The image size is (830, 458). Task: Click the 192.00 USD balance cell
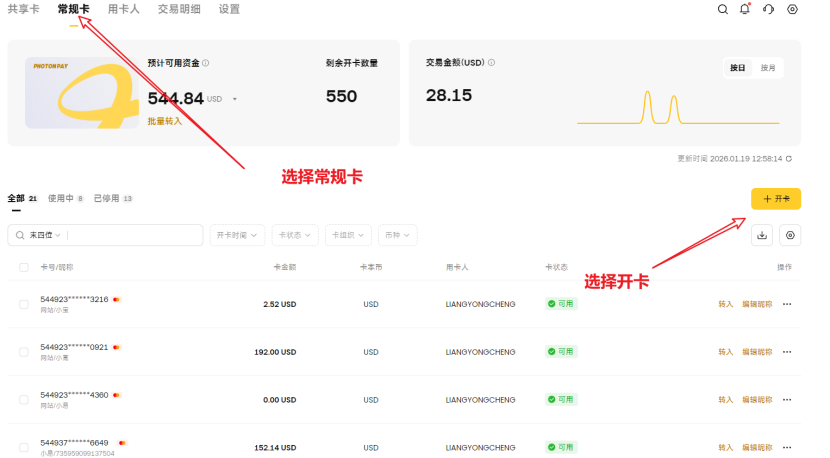tap(275, 352)
